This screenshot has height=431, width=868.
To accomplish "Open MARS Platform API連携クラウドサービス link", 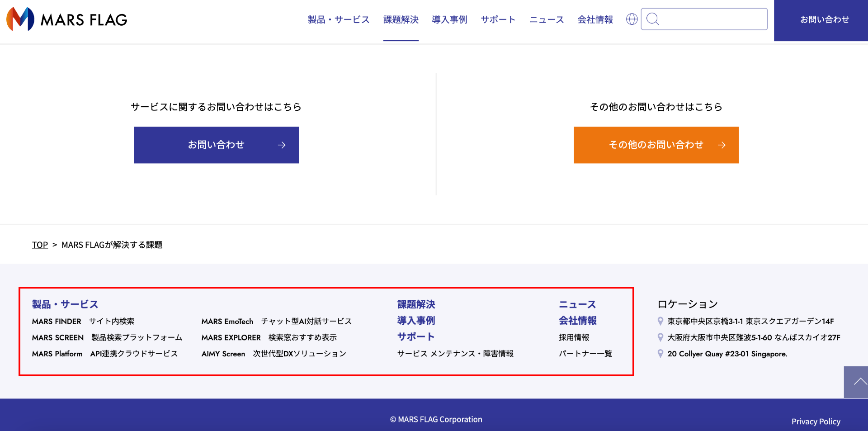I will coord(105,354).
